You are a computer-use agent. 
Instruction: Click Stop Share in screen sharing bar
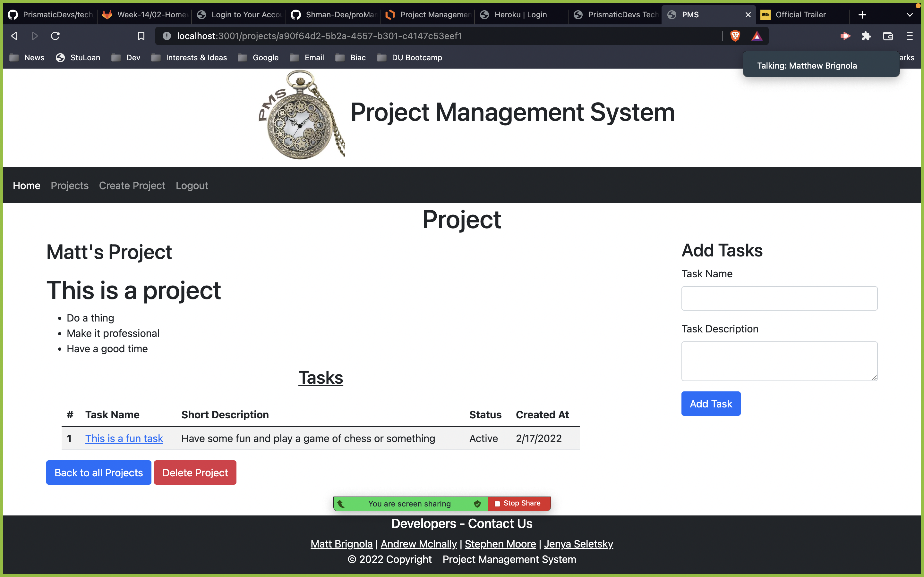[x=518, y=503]
